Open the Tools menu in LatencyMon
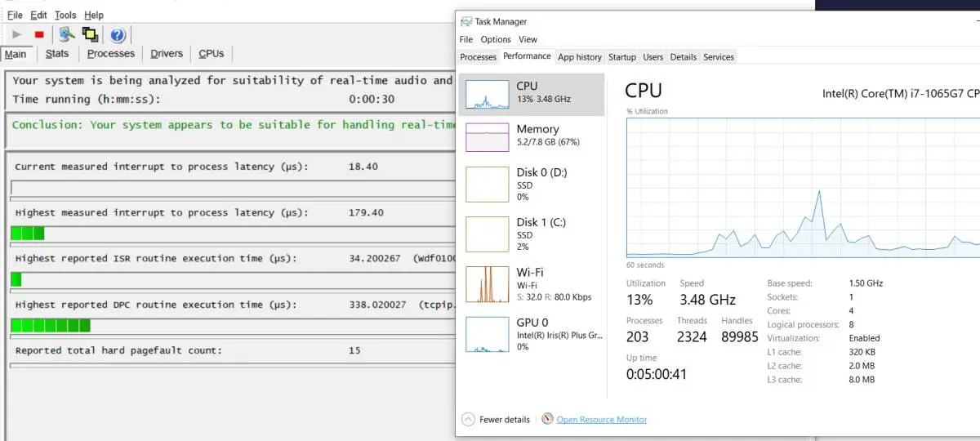This screenshot has height=441, width=980. point(65,15)
